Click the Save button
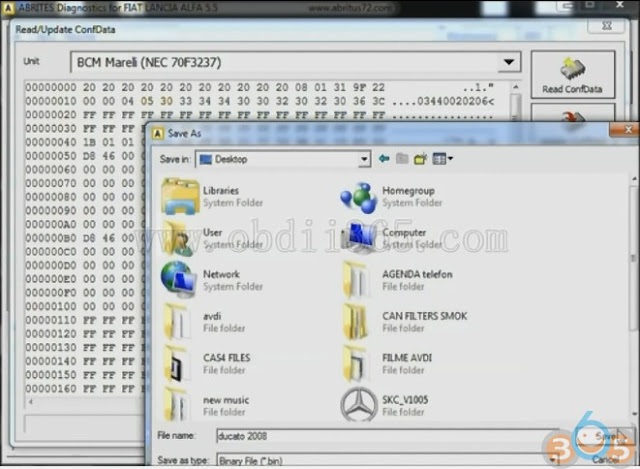The height and width of the screenshot is (469, 640). tap(604, 437)
